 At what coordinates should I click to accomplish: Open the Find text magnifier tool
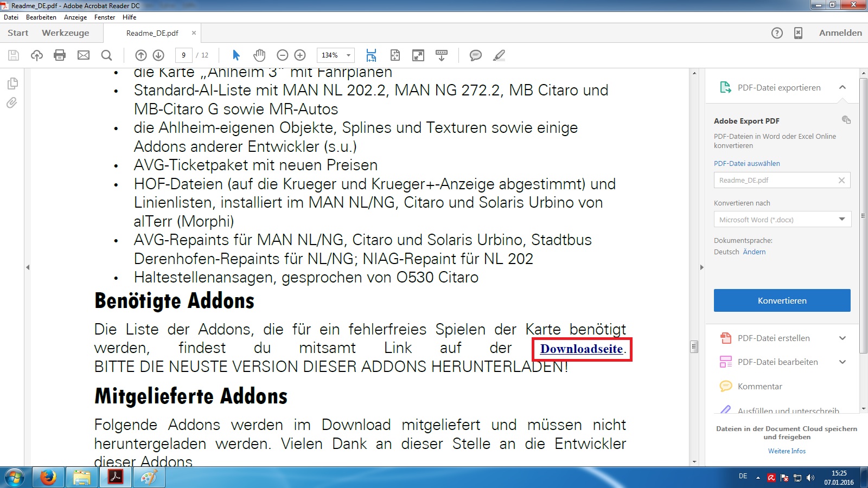[107, 55]
